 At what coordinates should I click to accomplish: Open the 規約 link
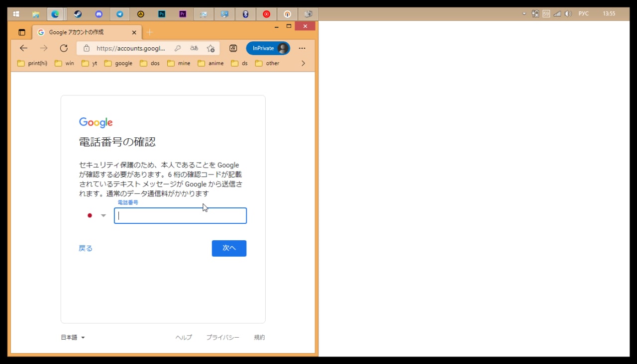click(x=259, y=337)
